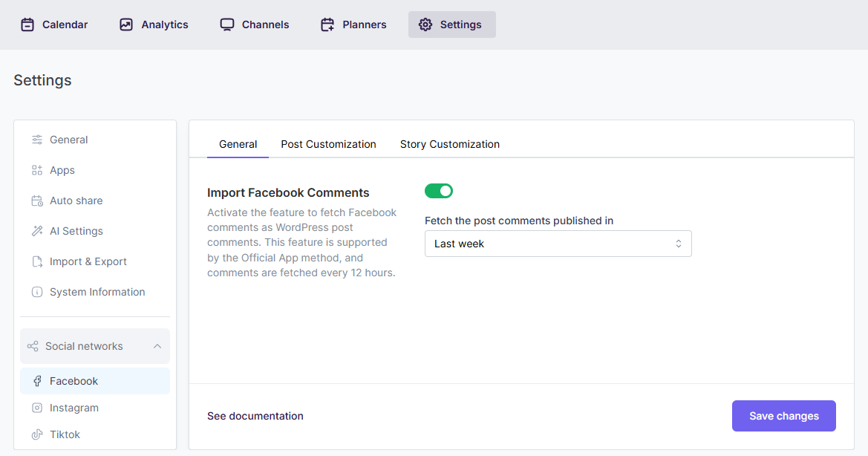This screenshot has width=868, height=456.
Task: Click the Apps grid icon
Action: 37,170
